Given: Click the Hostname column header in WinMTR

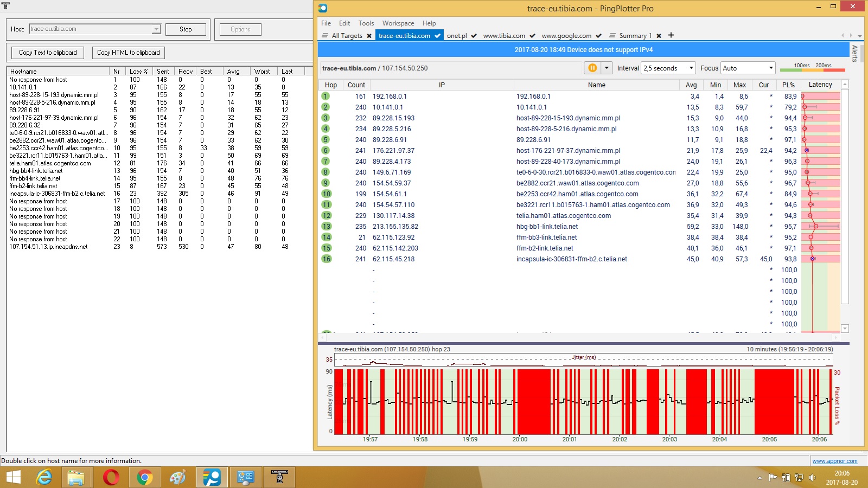Looking at the screenshot, I should tap(58, 71).
